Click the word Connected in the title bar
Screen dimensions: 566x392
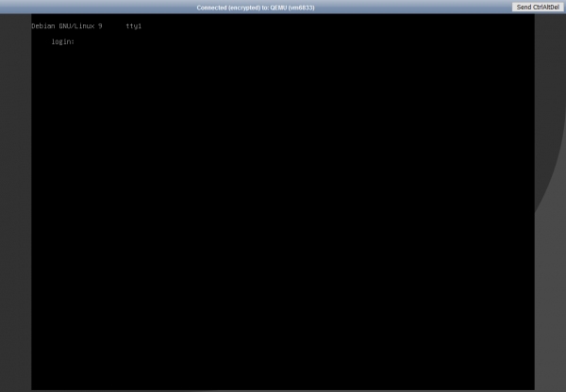coord(212,7)
